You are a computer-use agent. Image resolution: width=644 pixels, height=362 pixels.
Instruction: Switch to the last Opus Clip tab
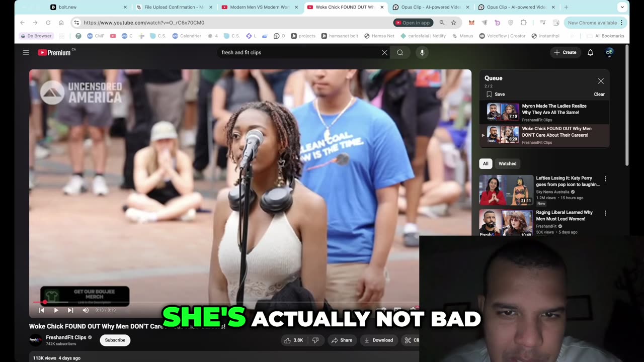517,7
